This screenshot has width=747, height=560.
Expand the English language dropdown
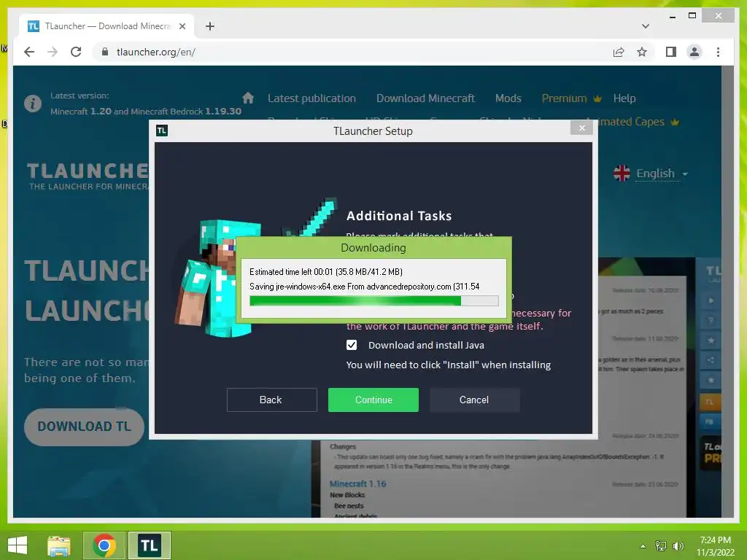click(662, 174)
